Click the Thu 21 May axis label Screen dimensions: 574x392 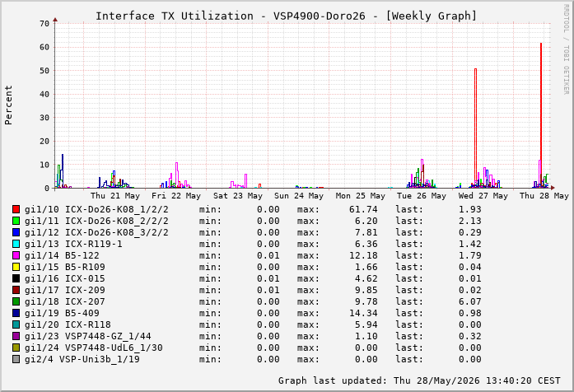point(115,196)
